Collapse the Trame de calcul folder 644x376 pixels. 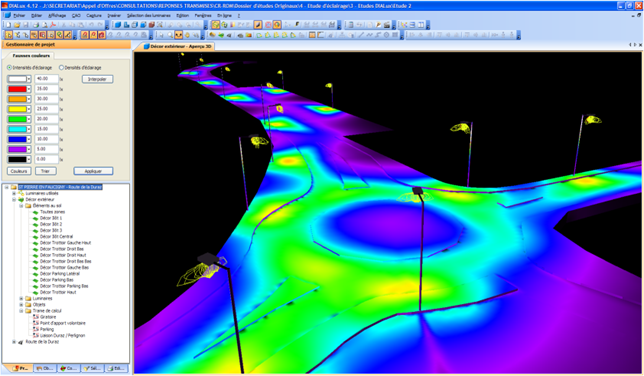pos(21,311)
